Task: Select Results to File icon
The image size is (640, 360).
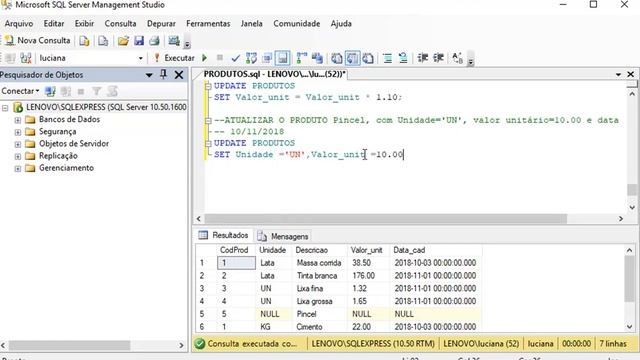Action: (368, 58)
